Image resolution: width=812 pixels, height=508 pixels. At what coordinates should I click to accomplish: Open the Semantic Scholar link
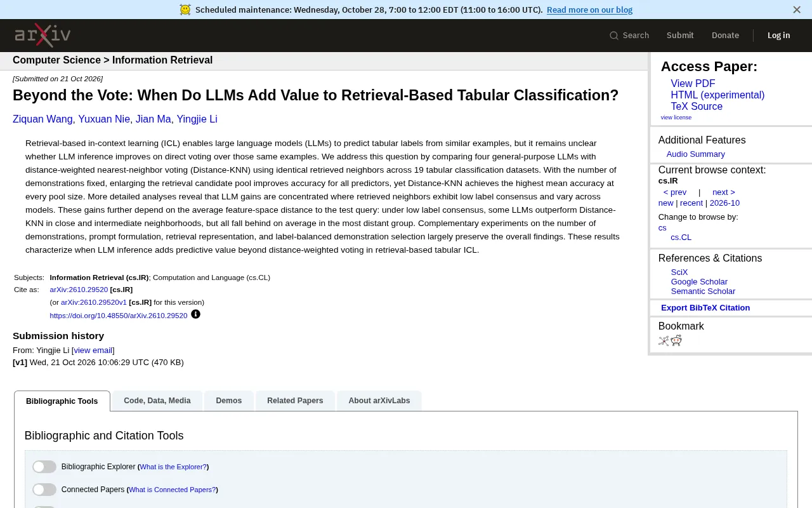(x=703, y=291)
